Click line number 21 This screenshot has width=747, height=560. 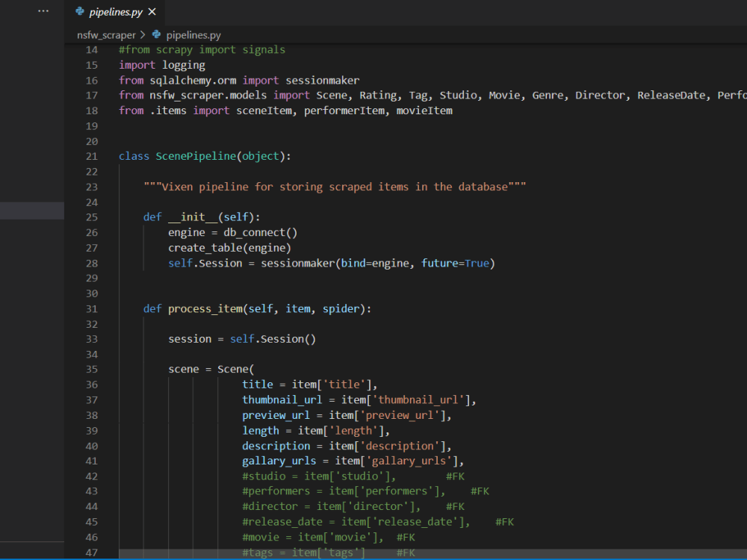(91, 156)
